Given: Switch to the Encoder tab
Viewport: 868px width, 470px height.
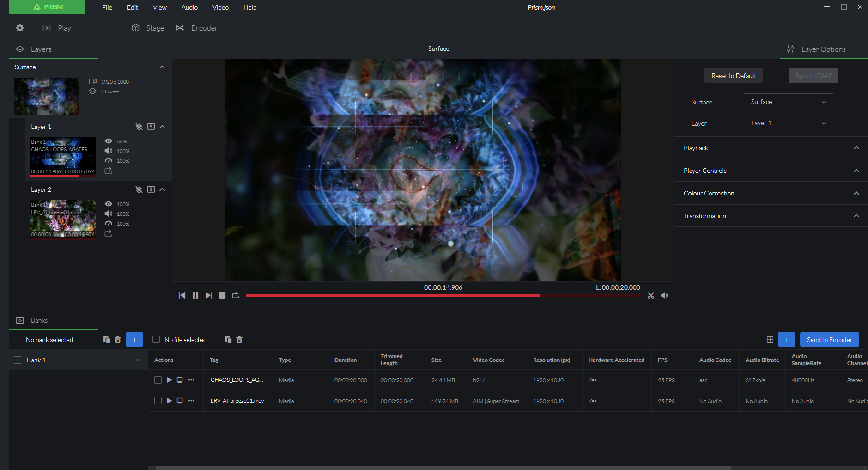Looking at the screenshot, I should (x=197, y=28).
